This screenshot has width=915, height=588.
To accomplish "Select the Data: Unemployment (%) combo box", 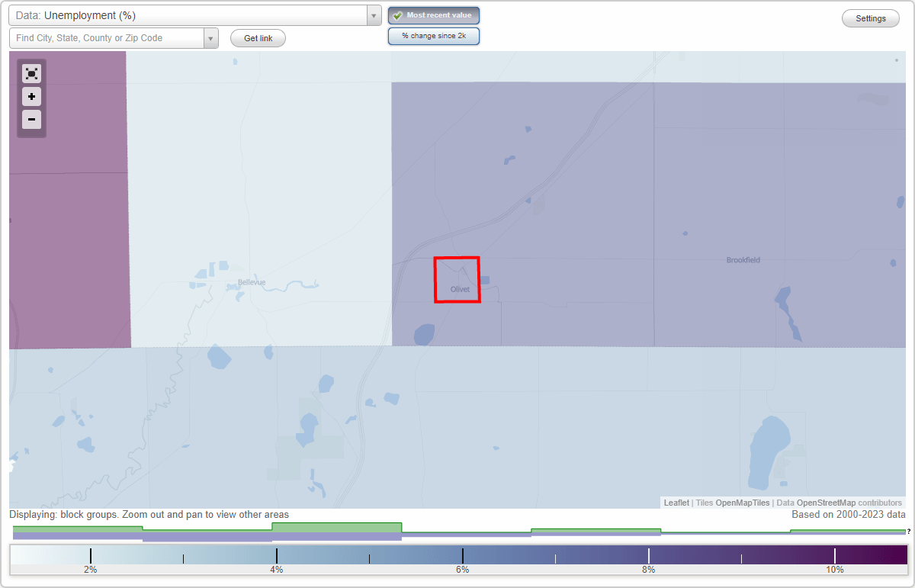I will coord(195,15).
